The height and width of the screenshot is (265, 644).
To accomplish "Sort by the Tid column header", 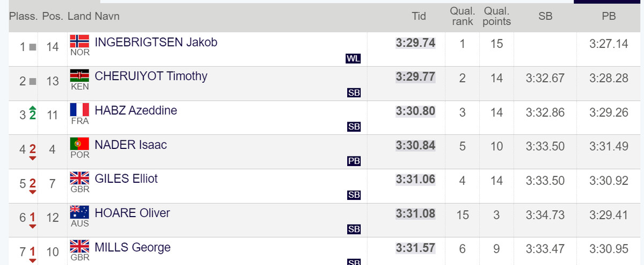I will click(x=419, y=16).
